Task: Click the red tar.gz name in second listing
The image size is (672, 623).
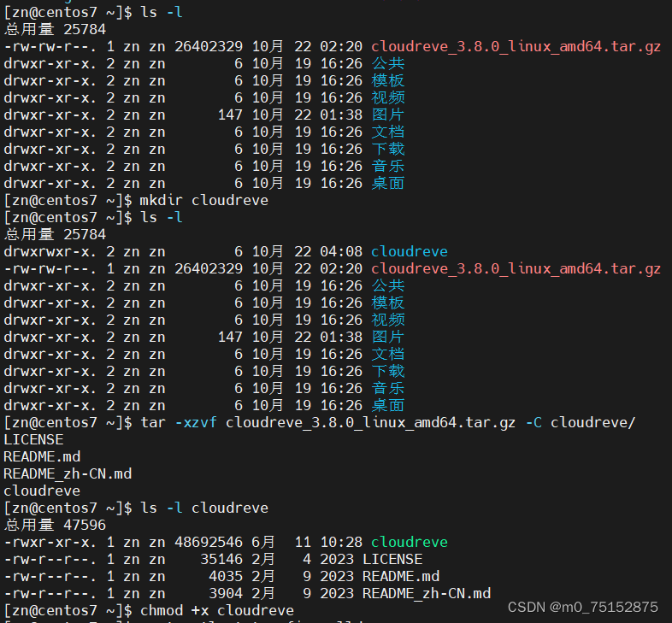Action: point(516,269)
